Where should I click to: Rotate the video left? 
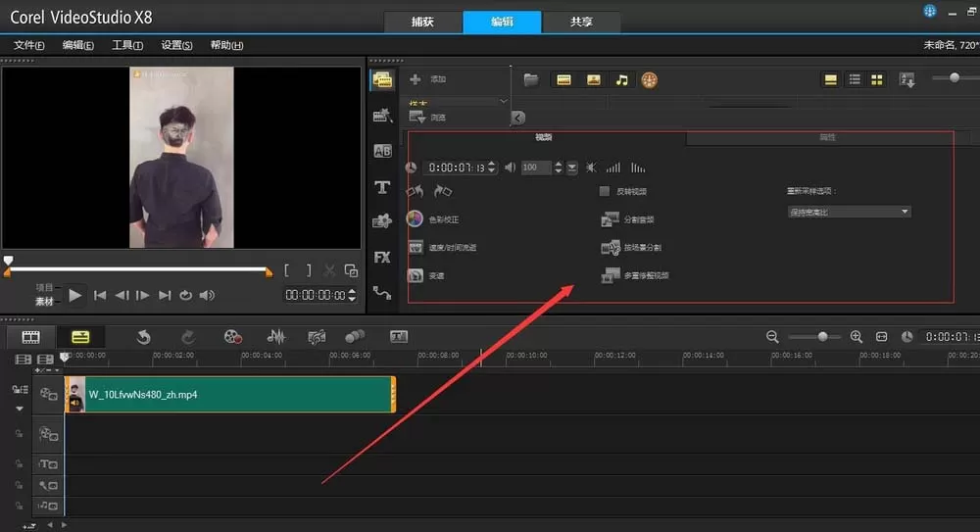pos(415,191)
